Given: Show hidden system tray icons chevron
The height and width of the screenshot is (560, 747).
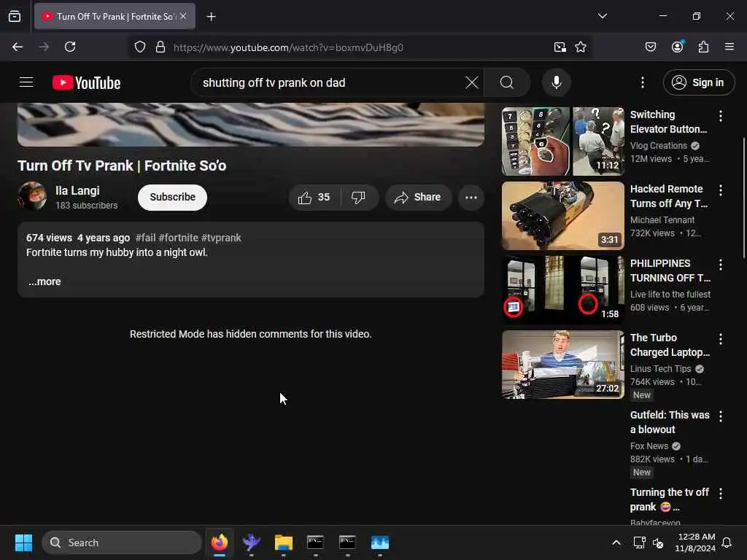Looking at the screenshot, I should click(x=616, y=542).
